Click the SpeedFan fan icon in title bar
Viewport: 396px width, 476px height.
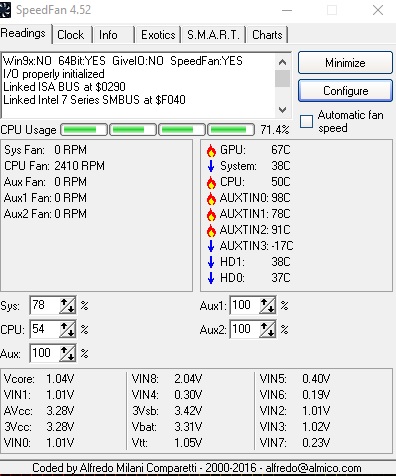point(5,10)
